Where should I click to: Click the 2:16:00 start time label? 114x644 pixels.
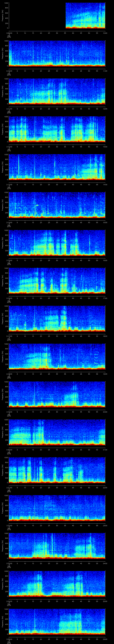(x=9, y=298)
